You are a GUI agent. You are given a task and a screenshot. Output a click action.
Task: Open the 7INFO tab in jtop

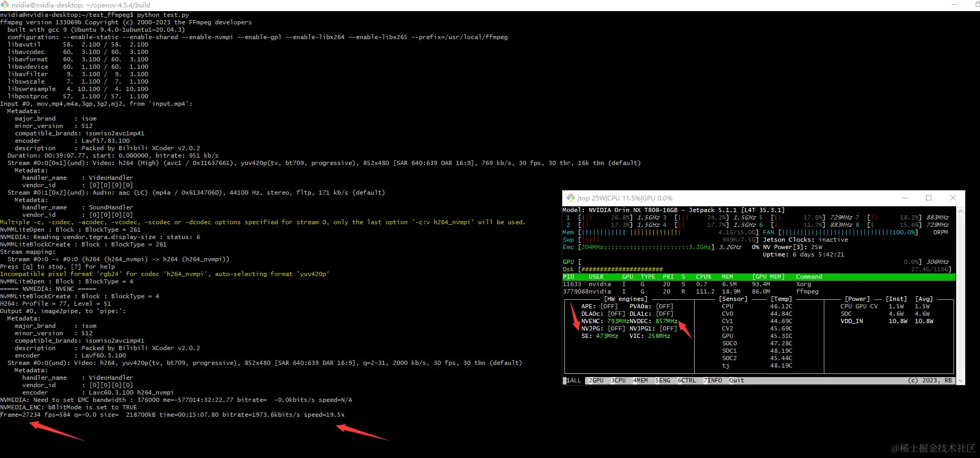tap(713, 380)
